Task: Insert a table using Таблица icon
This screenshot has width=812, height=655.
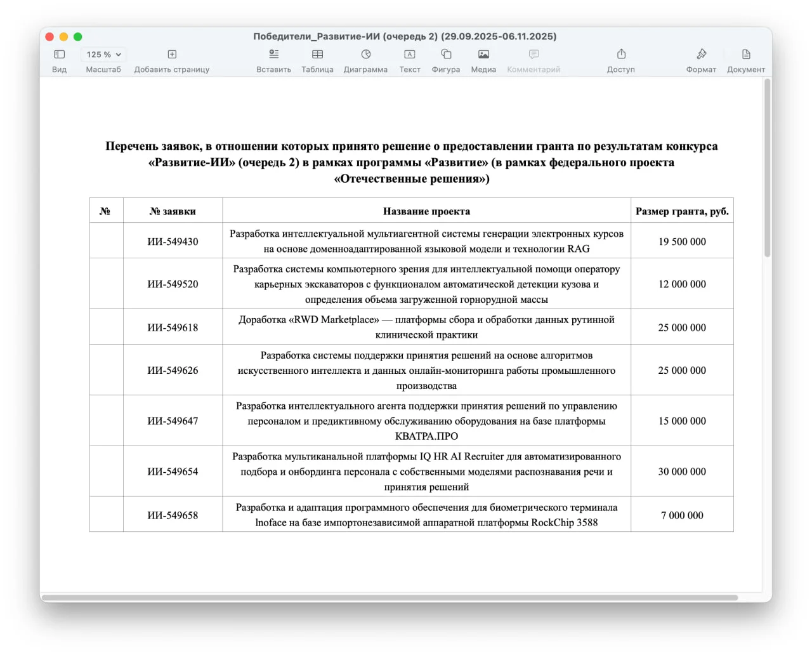Action: tap(317, 55)
